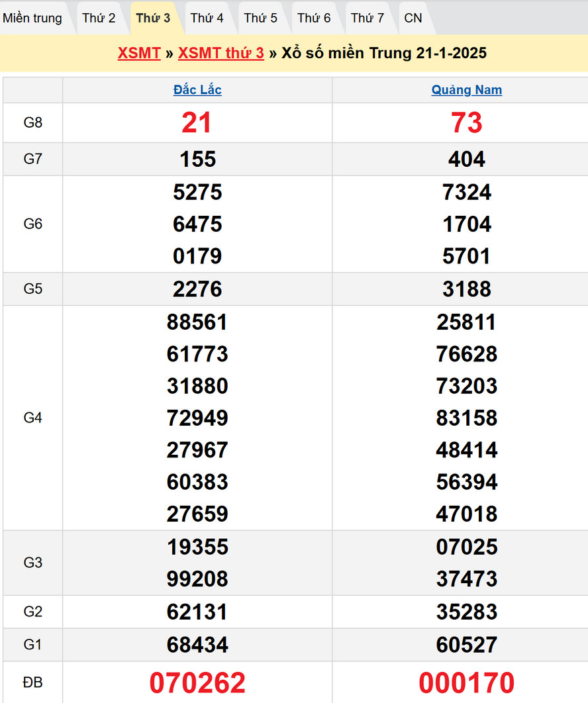
Task: Open the 'XSMT thứ 3' breadcrumb link
Action: pos(221,53)
